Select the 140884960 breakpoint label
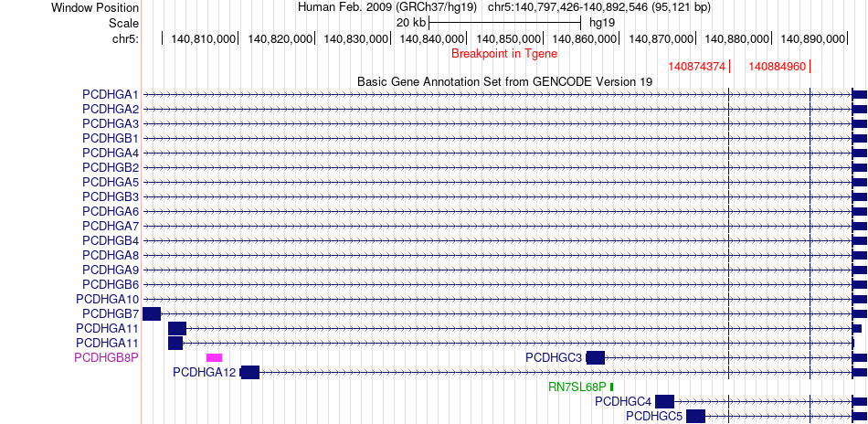Screen dimensions: 868x424 click(x=777, y=67)
